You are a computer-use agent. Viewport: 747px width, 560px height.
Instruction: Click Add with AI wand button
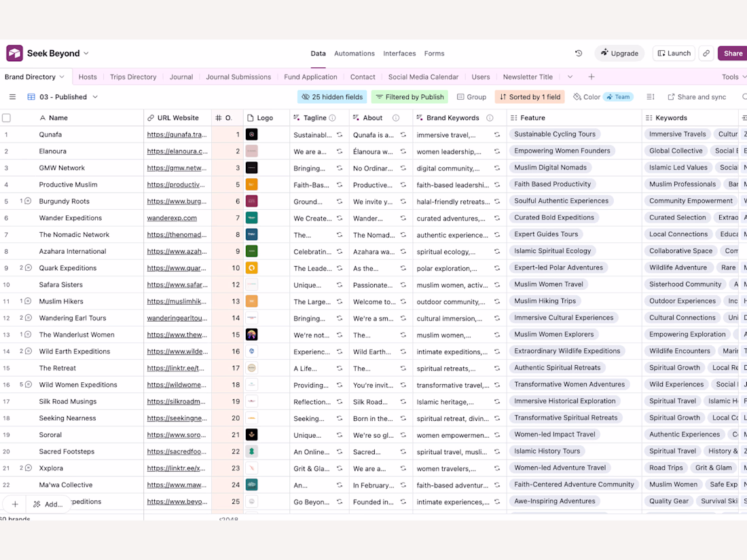pos(48,504)
